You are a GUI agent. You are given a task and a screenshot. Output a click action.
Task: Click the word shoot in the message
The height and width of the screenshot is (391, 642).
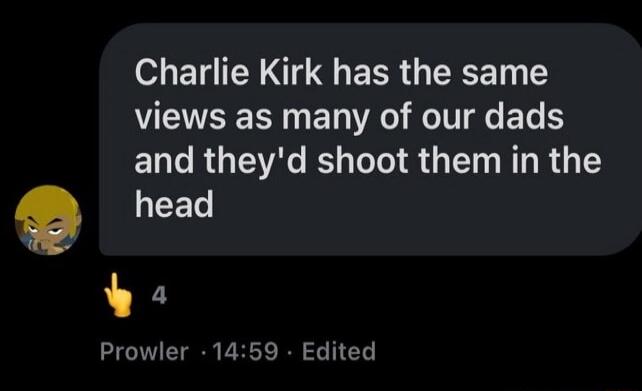[x=363, y=160]
